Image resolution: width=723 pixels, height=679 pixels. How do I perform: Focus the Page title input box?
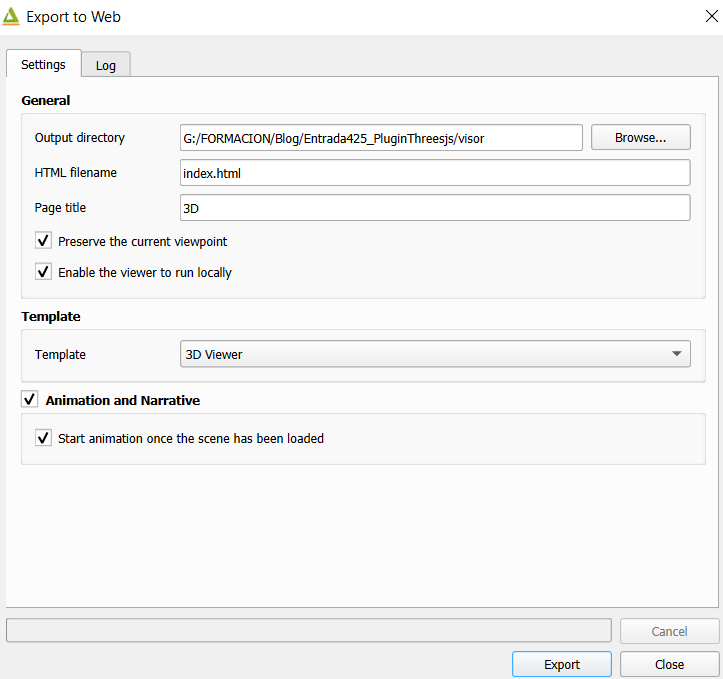(x=435, y=208)
